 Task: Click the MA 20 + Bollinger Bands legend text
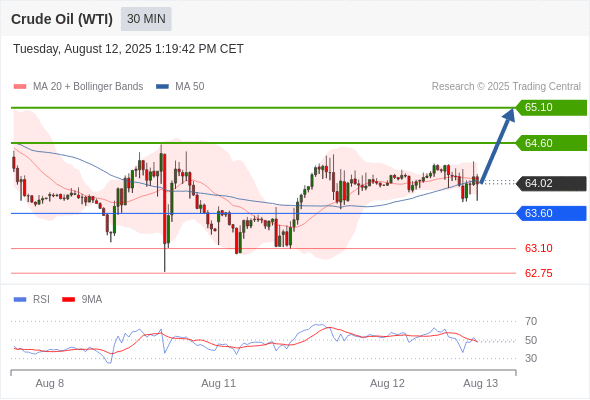[88, 87]
